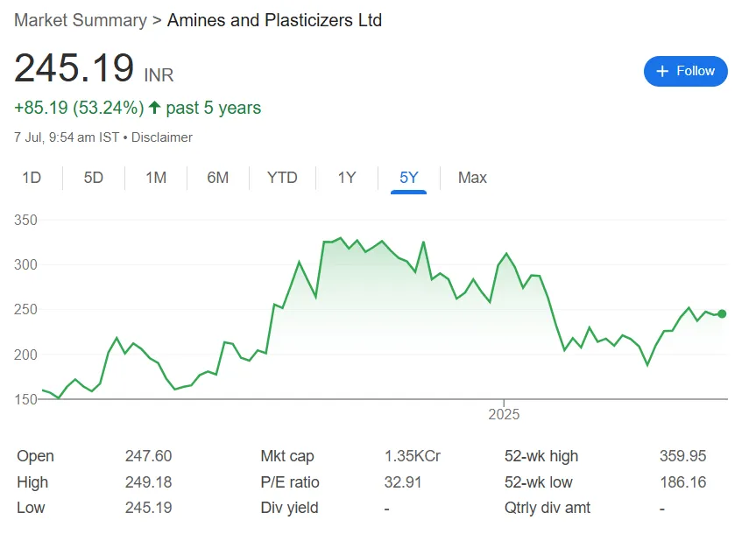Click the green up arrow indicator
Screen dimensions: 756x534
coord(155,108)
